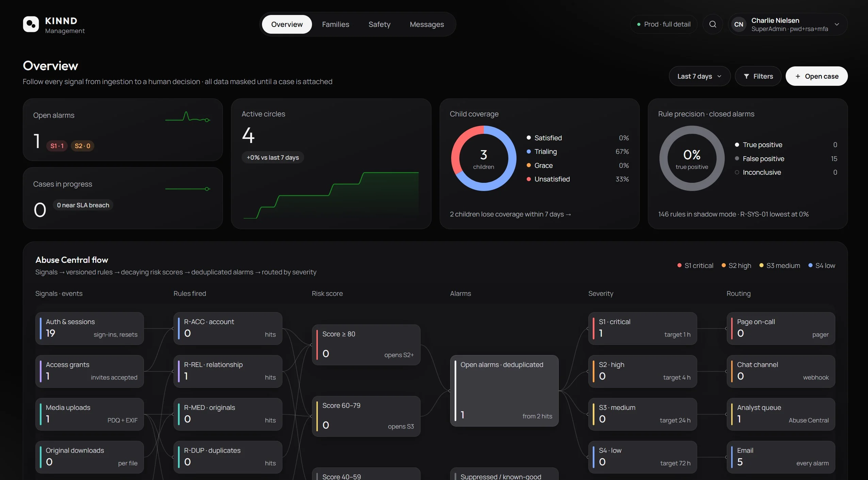Select the False positive legend row
The height and width of the screenshot is (480, 868).
(786, 159)
